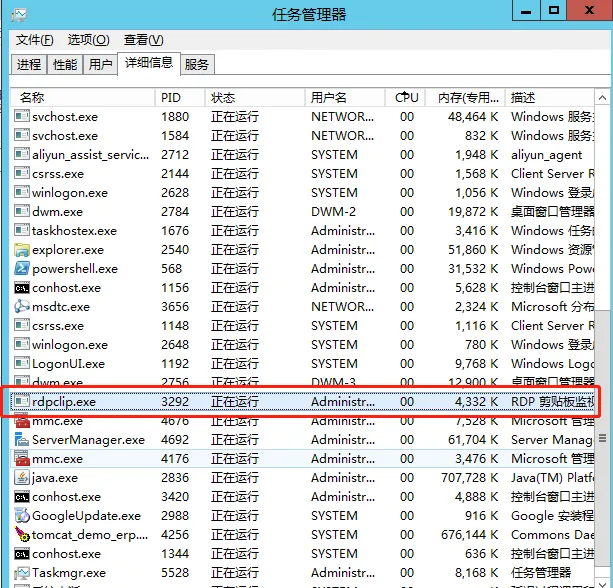This screenshot has width=613, height=588.
Task: Select the LogonUI.exe process name
Action: 68,364
